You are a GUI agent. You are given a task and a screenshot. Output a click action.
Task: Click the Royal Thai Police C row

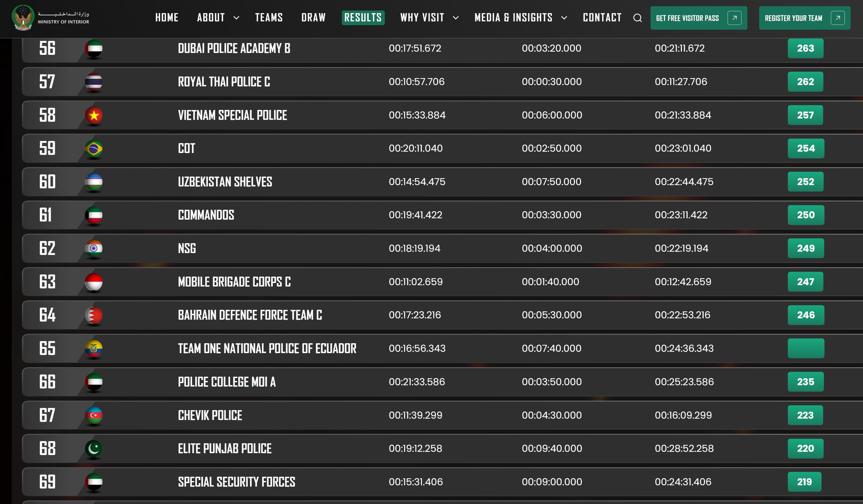224,82
